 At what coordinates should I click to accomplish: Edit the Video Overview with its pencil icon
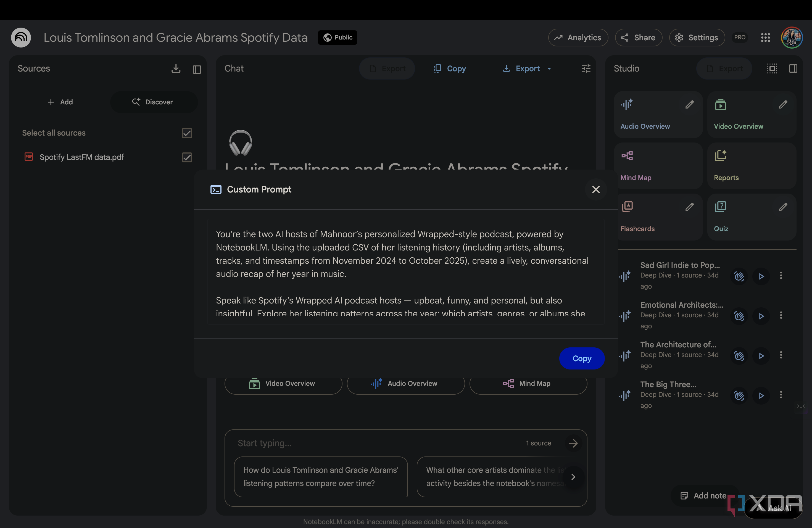point(783,104)
